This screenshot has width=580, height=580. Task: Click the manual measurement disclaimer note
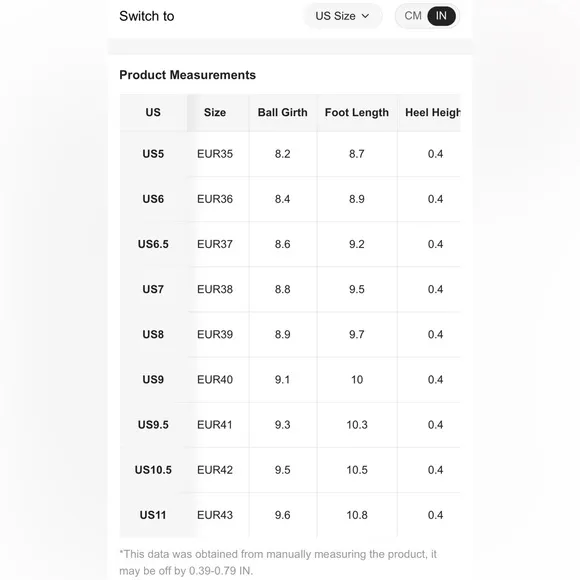[278, 562]
